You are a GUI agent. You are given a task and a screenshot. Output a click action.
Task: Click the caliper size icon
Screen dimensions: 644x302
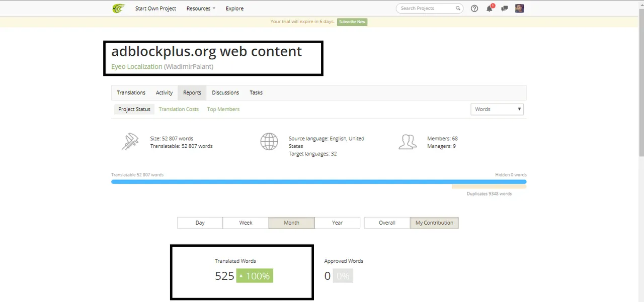pos(130,141)
